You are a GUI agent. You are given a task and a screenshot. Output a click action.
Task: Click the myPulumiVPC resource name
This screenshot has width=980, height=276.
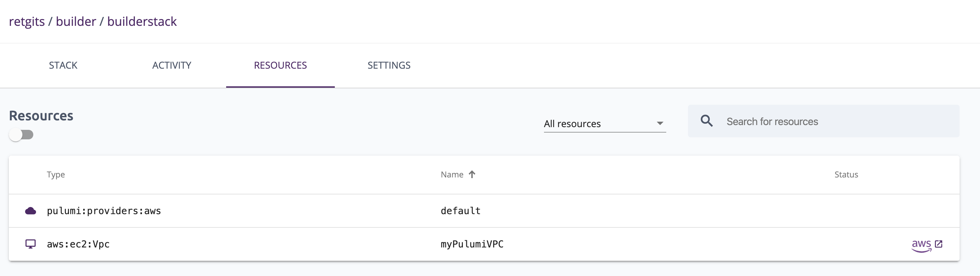(472, 244)
